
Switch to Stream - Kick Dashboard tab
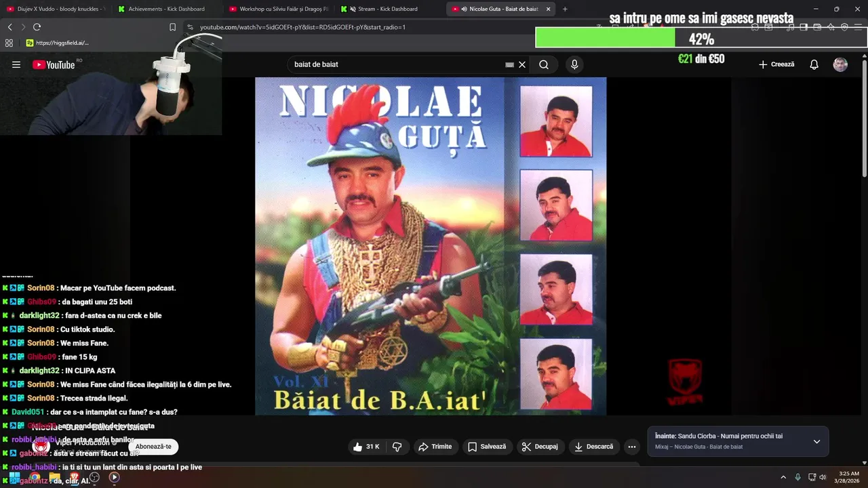coord(389,9)
